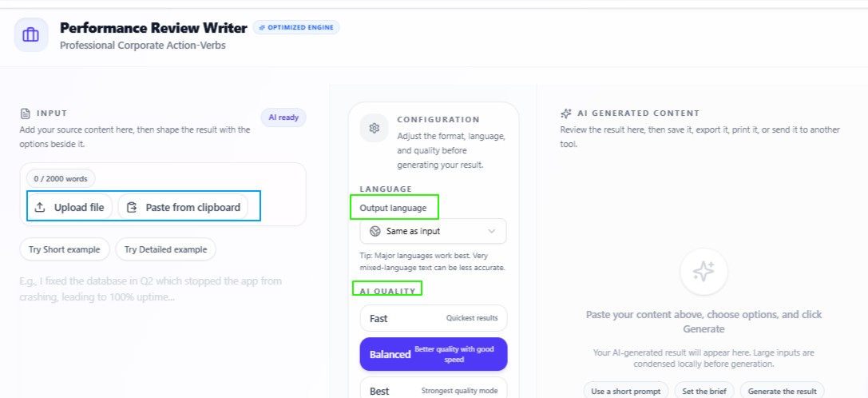Click the briefcase app icon
Screen dimensions: 868x398
(x=31, y=35)
